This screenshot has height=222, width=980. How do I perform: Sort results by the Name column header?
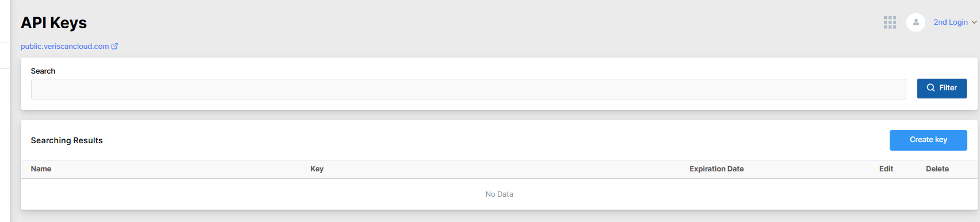41,169
